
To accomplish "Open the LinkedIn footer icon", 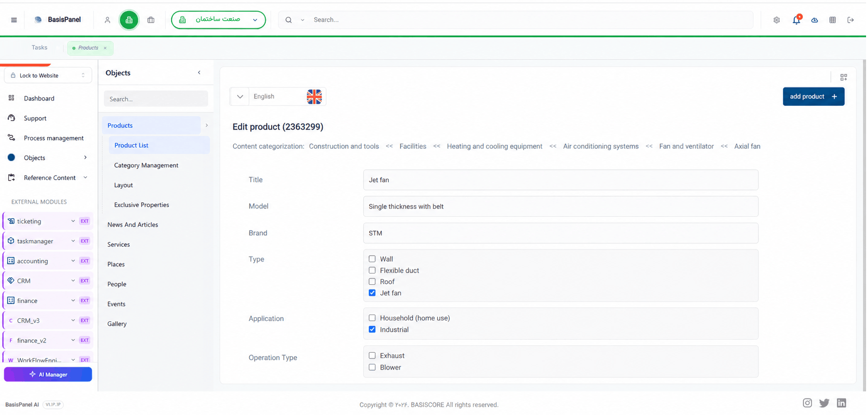I will coord(841,403).
